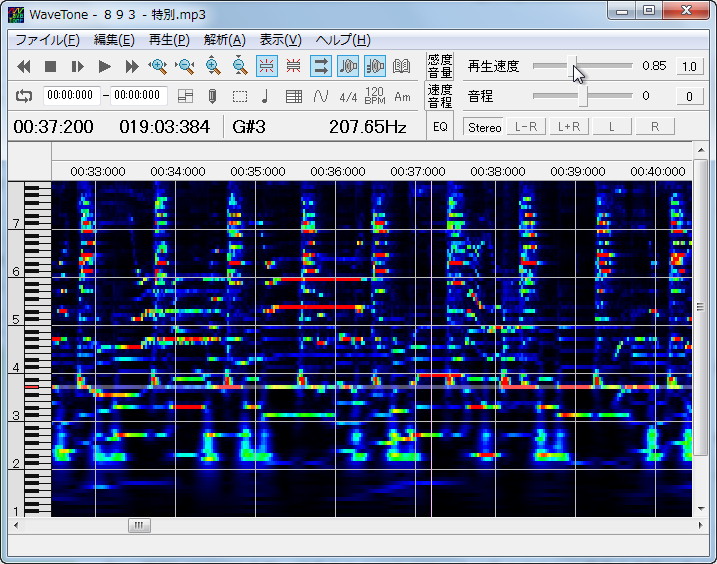The width and height of the screenshot is (717, 564).
Task: Open the 解析(A) menu
Action: coord(225,40)
